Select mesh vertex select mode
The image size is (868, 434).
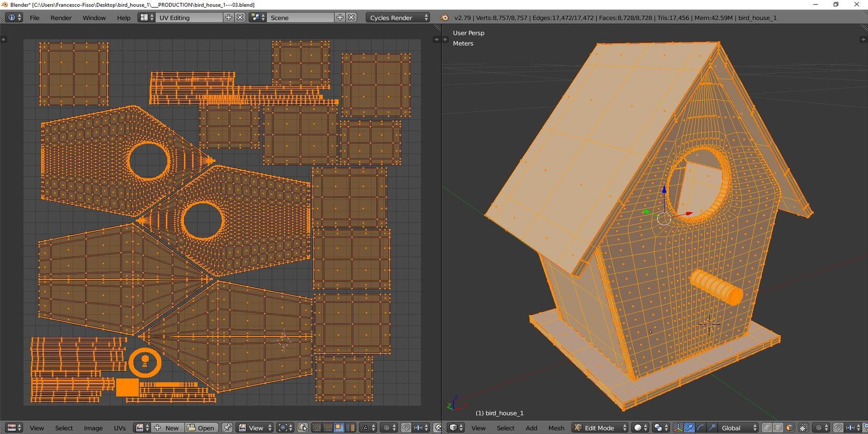coord(767,428)
